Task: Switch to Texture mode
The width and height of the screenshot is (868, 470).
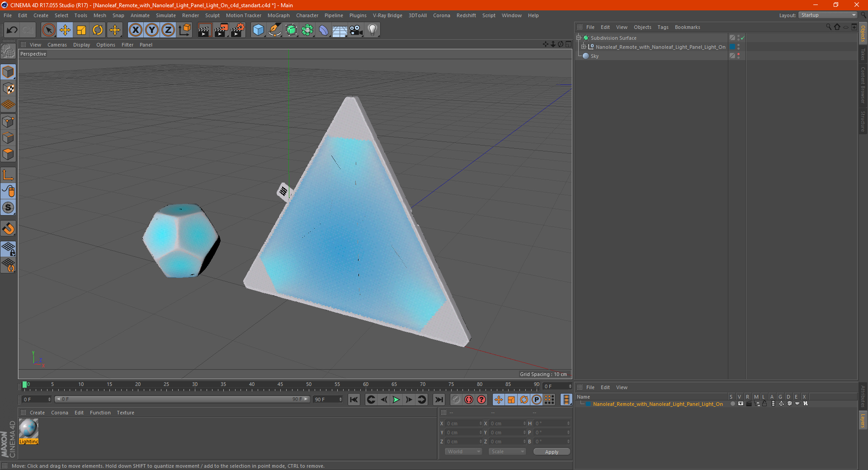Action: coord(8,89)
